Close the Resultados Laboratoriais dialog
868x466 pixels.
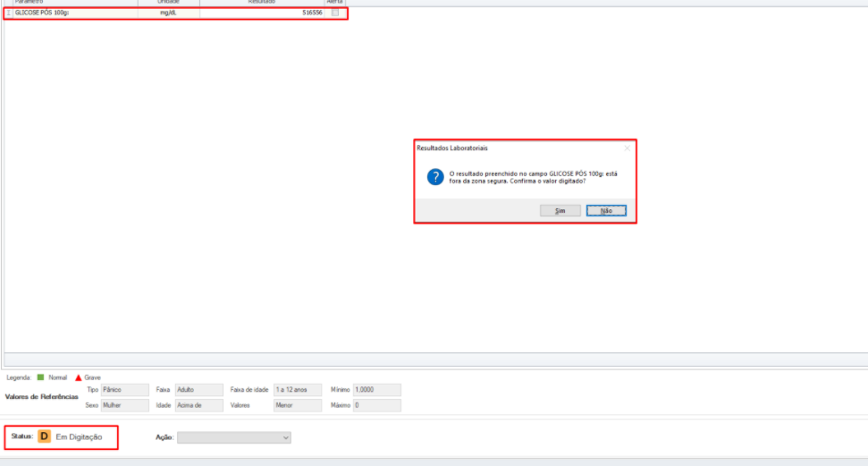click(x=627, y=148)
